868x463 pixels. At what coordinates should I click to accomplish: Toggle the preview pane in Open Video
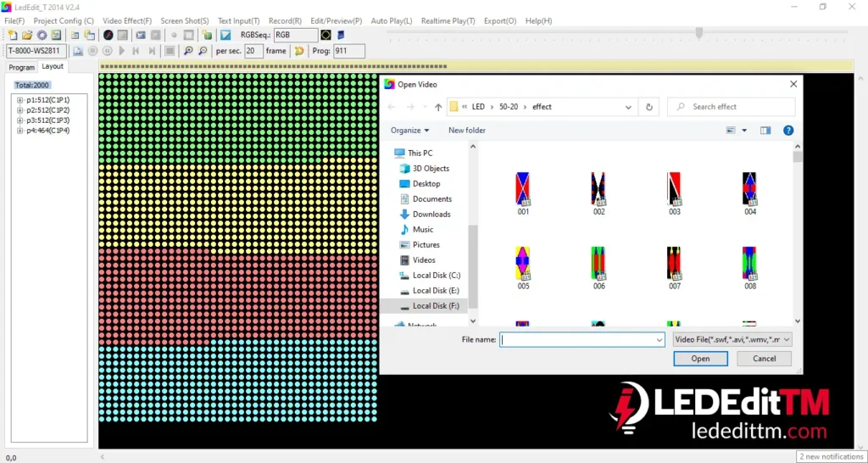click(765, 131)
